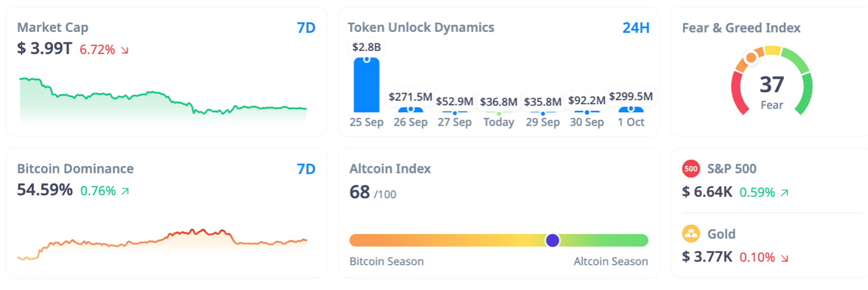Click the Altcoin Index slider purple handle
Screen dimensions: 868x290
552,240
